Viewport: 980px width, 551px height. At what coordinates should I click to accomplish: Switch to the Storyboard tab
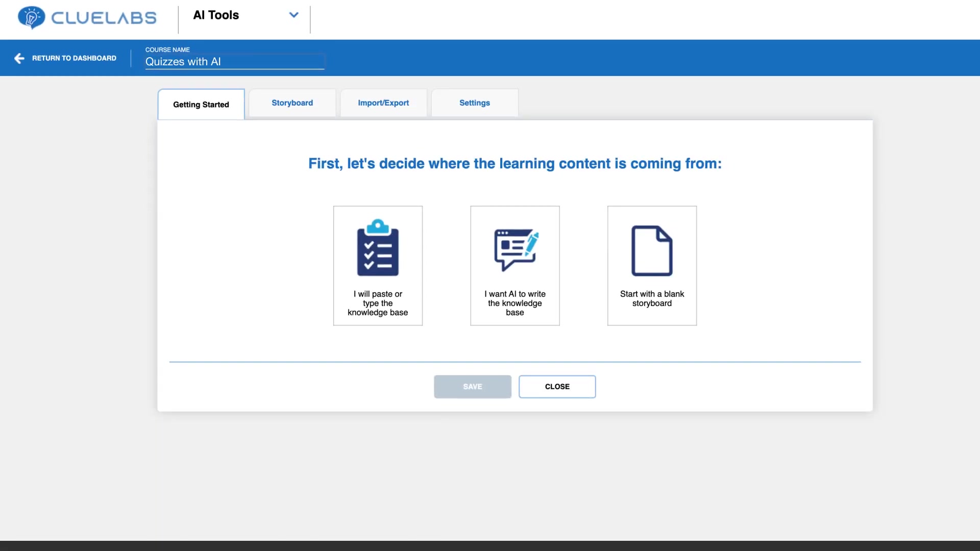click(292, 103)
